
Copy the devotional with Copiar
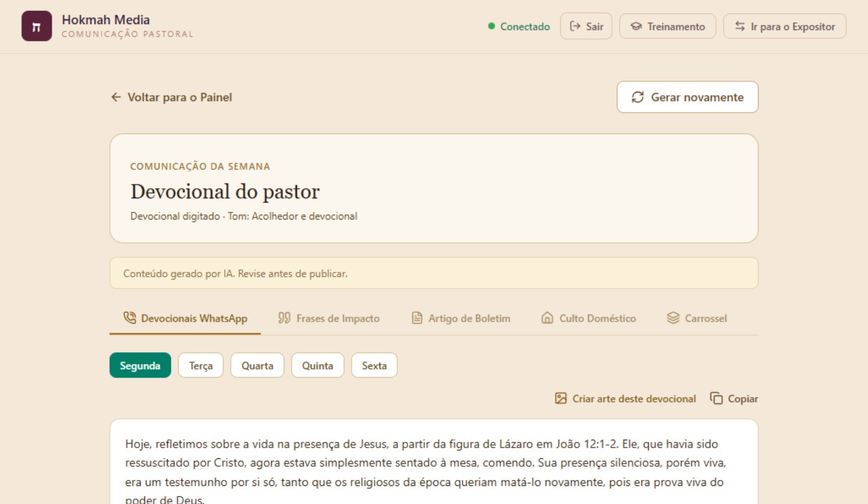click(x=734, y=398)
